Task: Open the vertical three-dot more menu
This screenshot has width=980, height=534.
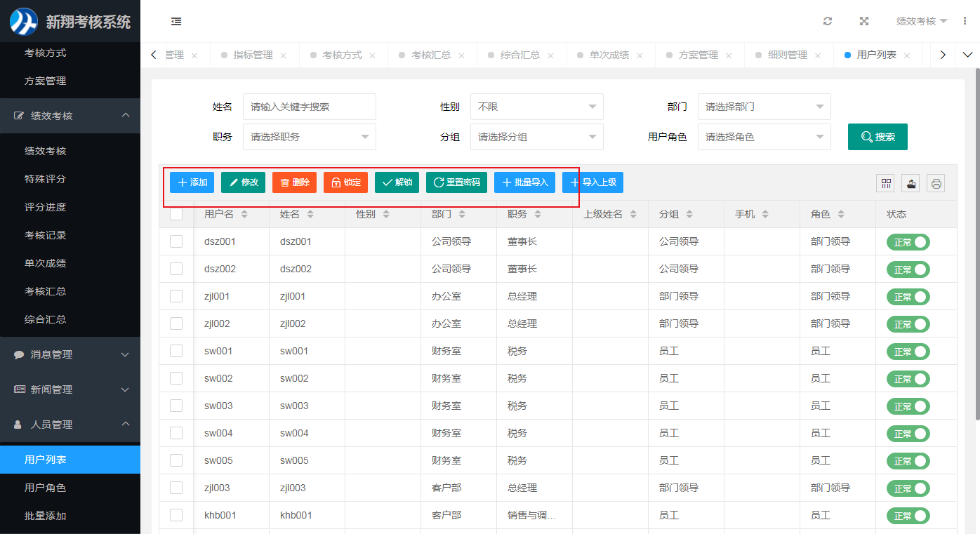Action: click(x=965, y=21)
